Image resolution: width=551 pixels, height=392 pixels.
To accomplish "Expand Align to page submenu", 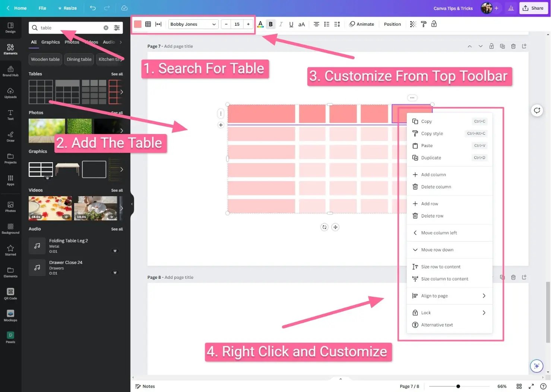I will [x=449, y=296].
